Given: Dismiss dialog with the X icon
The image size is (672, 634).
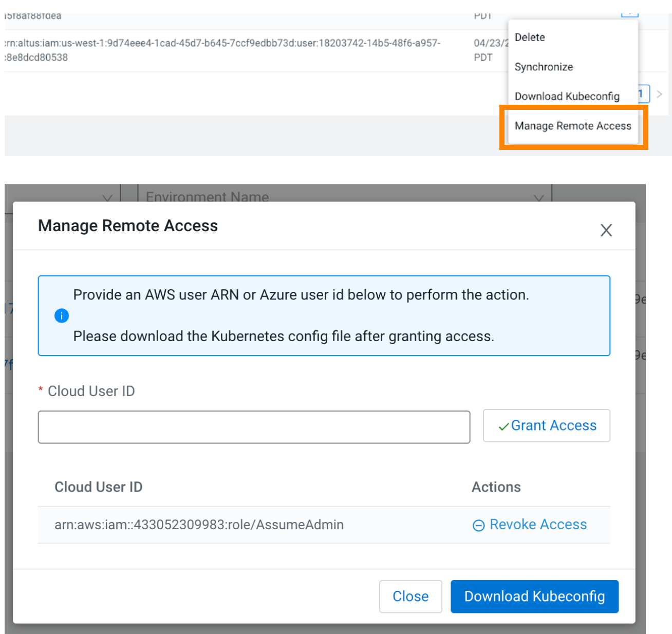Looking at the screenshot, I should point(606,230).
